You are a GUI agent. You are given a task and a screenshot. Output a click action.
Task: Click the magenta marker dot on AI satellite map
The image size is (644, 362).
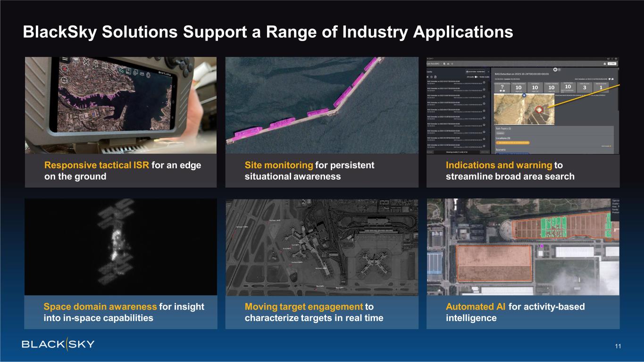[x=542, y=246]
